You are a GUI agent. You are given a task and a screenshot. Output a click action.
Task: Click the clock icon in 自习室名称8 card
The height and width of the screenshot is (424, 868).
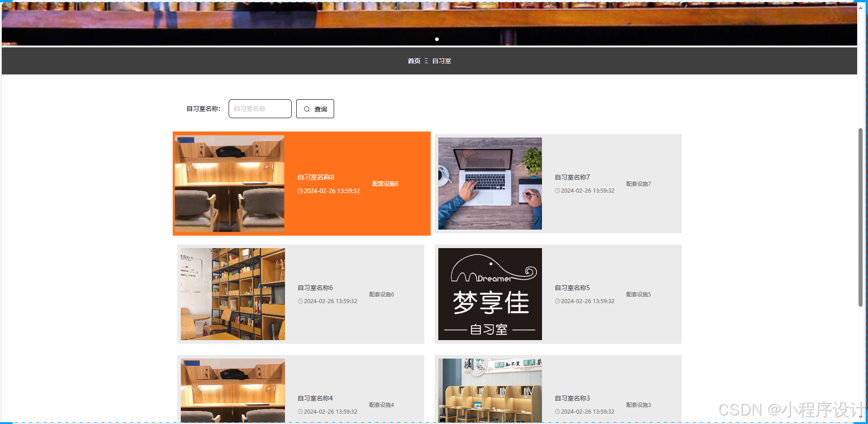tap(300, 191)
